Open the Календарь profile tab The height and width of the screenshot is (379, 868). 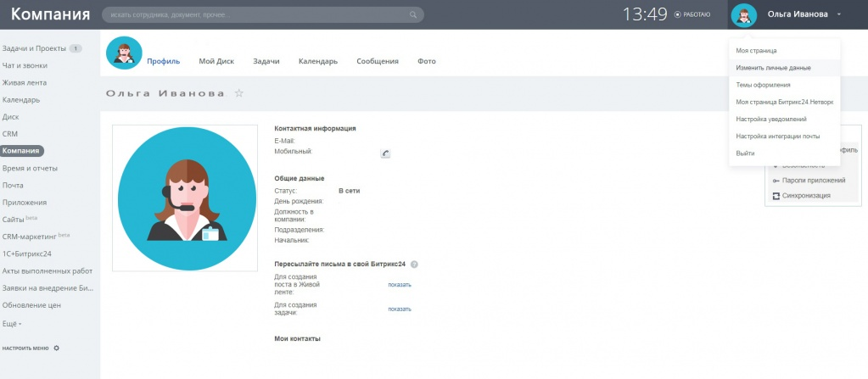[x=318, y=61]
